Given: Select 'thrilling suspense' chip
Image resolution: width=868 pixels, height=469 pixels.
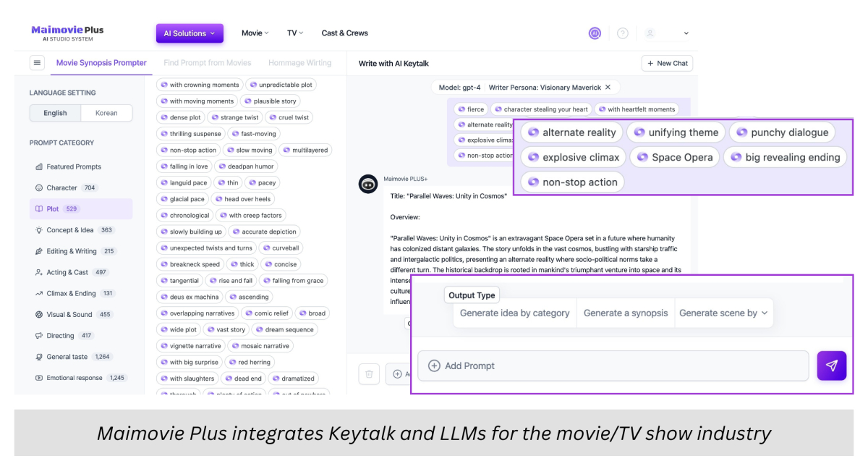Looking at the screenshot, I should tap(191, 134).
